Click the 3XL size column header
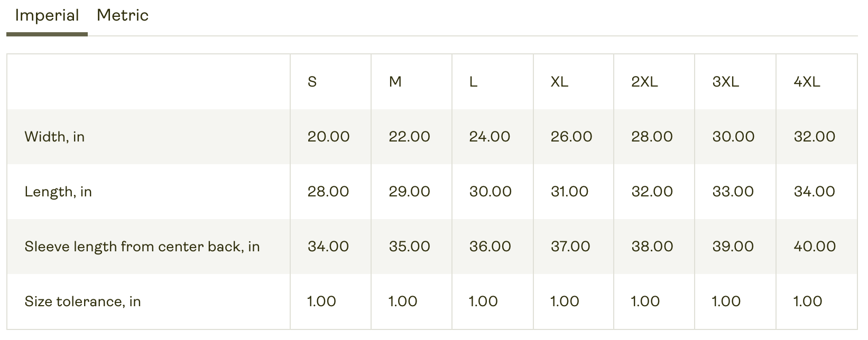This screenshot has width=868, height=340. (726, 82)
